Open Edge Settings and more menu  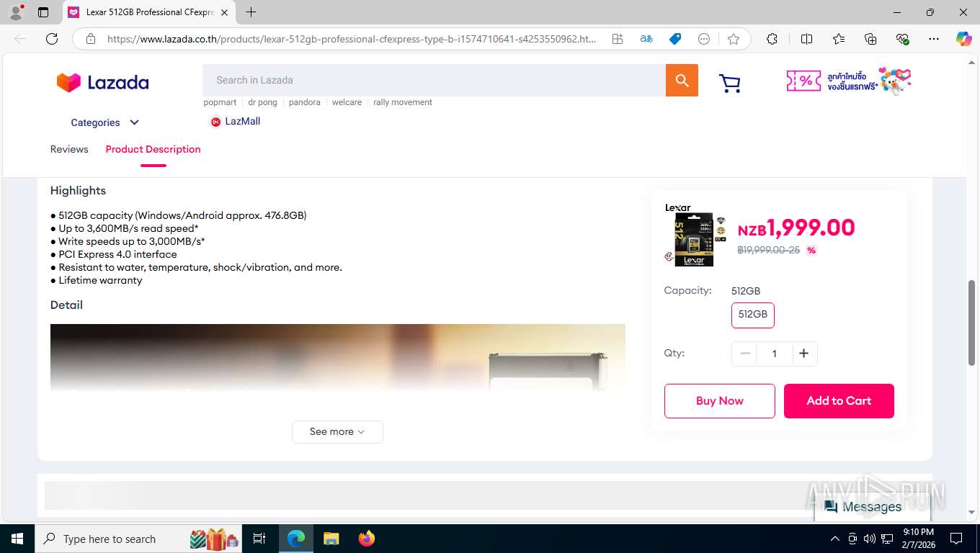(934, 39)
